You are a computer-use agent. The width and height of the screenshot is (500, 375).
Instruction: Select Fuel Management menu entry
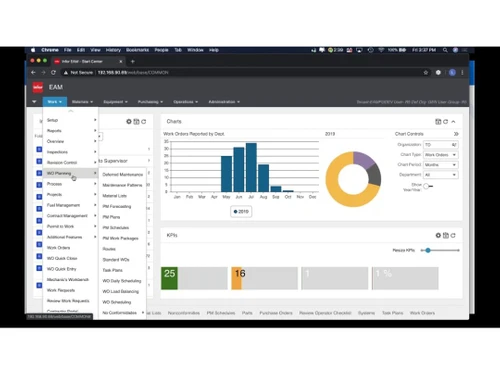point(71,205)
